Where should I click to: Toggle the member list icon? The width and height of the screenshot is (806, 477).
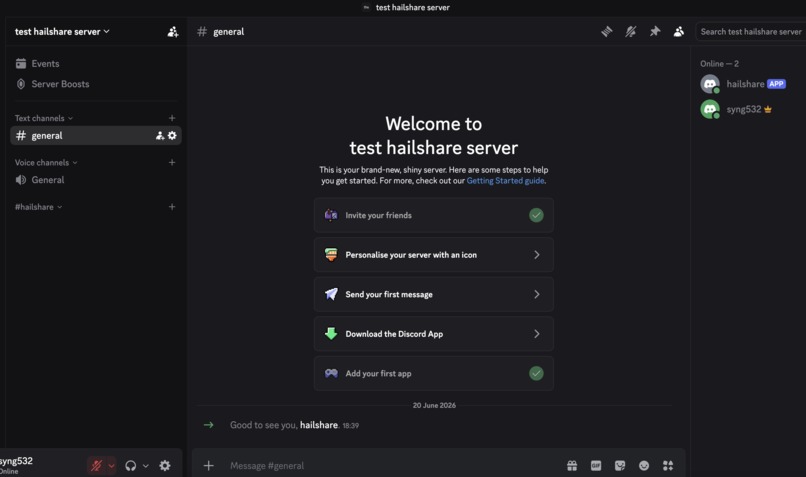679,32
